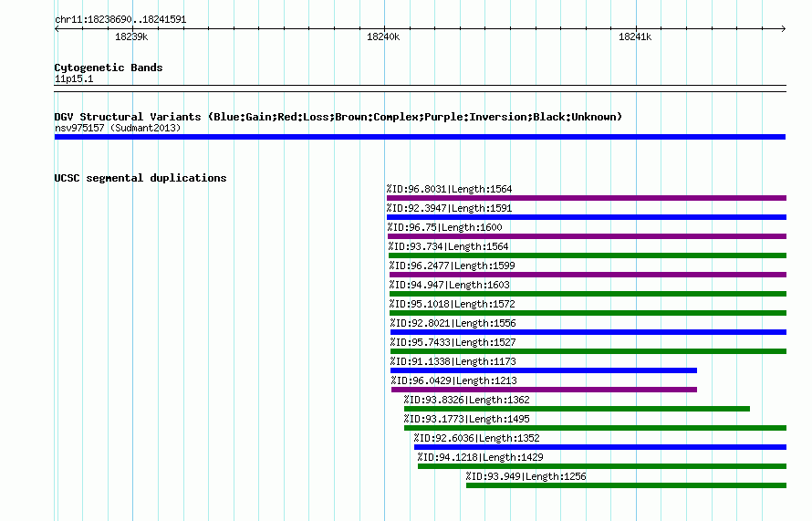Select the green bar under %ID:93.1773
This screenshot has width=812, height=521.
tap(595, 428)
